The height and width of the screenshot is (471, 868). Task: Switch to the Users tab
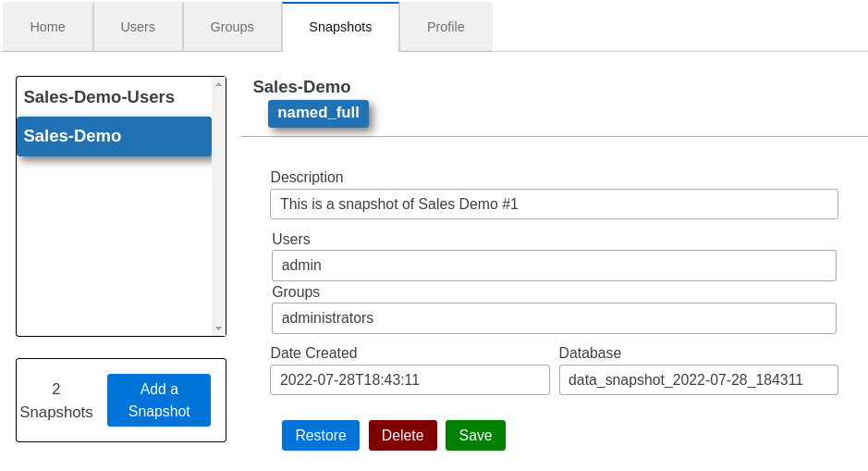point(138,27)
